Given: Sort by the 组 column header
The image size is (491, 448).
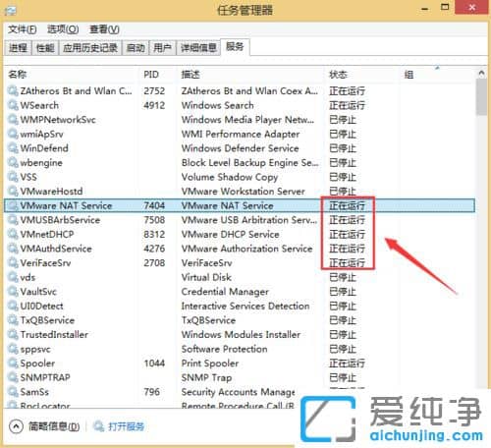Looking at the screenshot, I should coord(409,75).
